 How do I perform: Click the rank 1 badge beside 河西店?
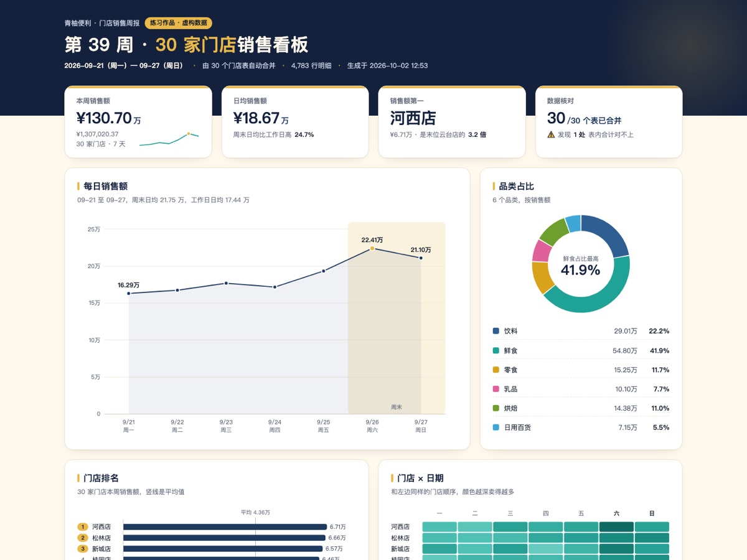(82, 526)
